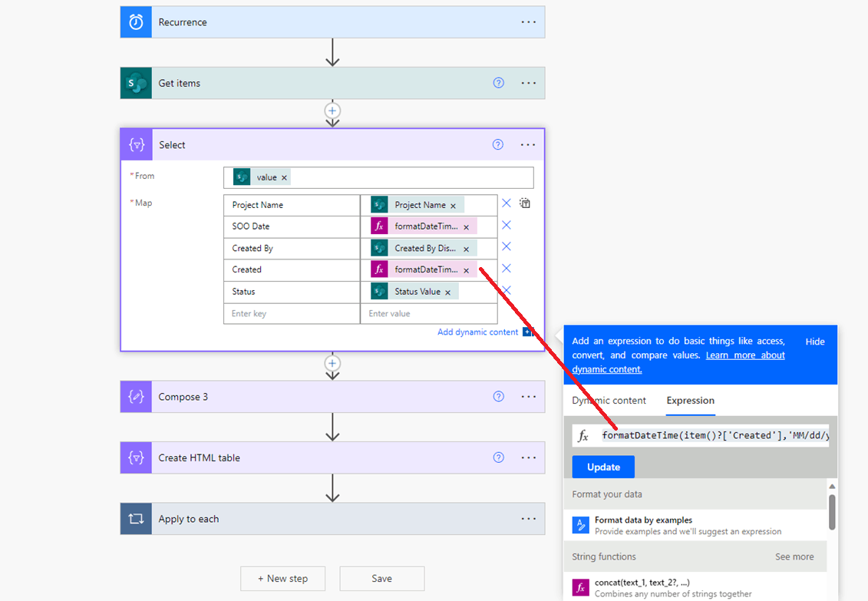Click the Apply to each loop icon
The width and height of the screenshot is (868, 601).
click(136, 519)
